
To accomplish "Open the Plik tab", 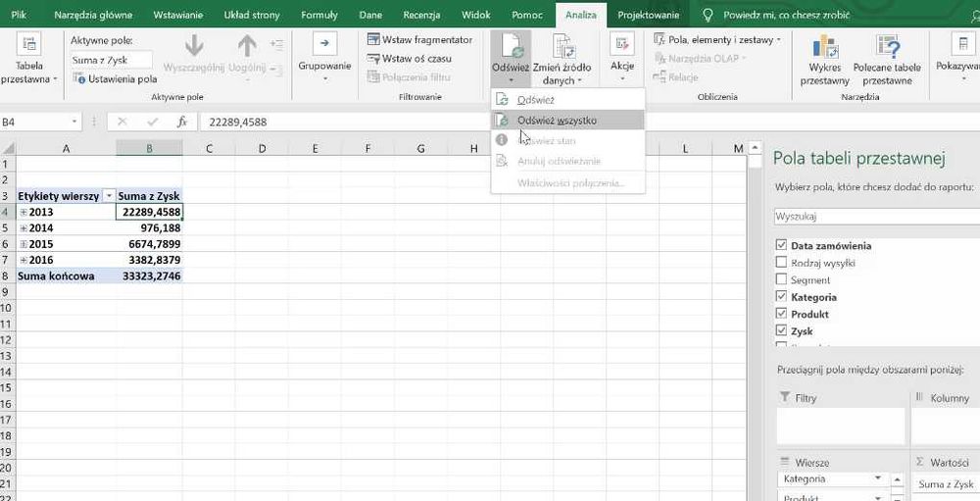I will 18,15.
